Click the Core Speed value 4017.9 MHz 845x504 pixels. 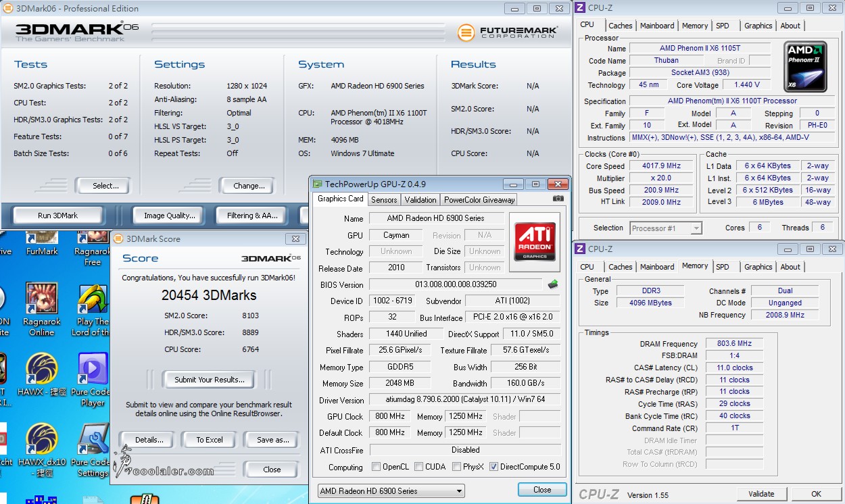pos(660,166)
